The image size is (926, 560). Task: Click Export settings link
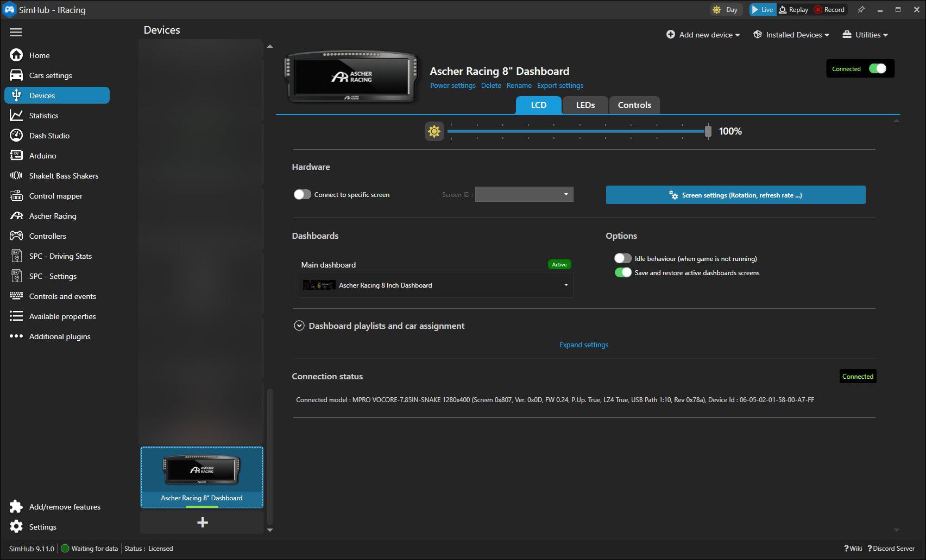(560, 86)
